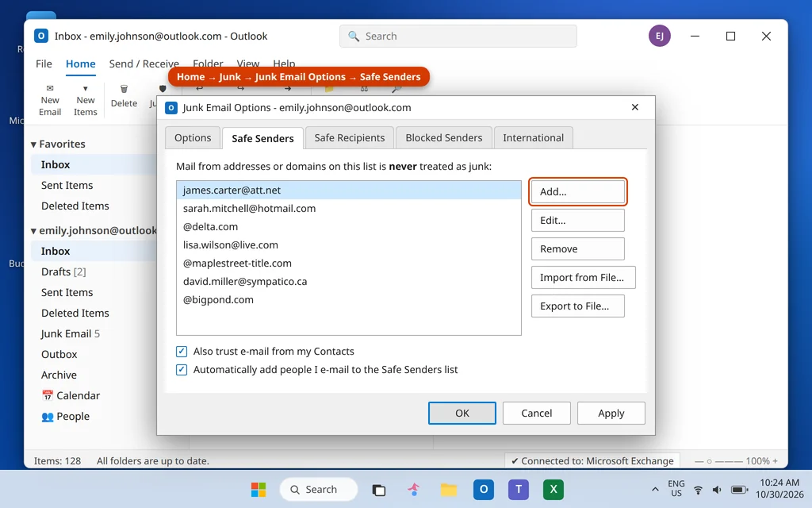Click the Remove button

click(578, 248)
